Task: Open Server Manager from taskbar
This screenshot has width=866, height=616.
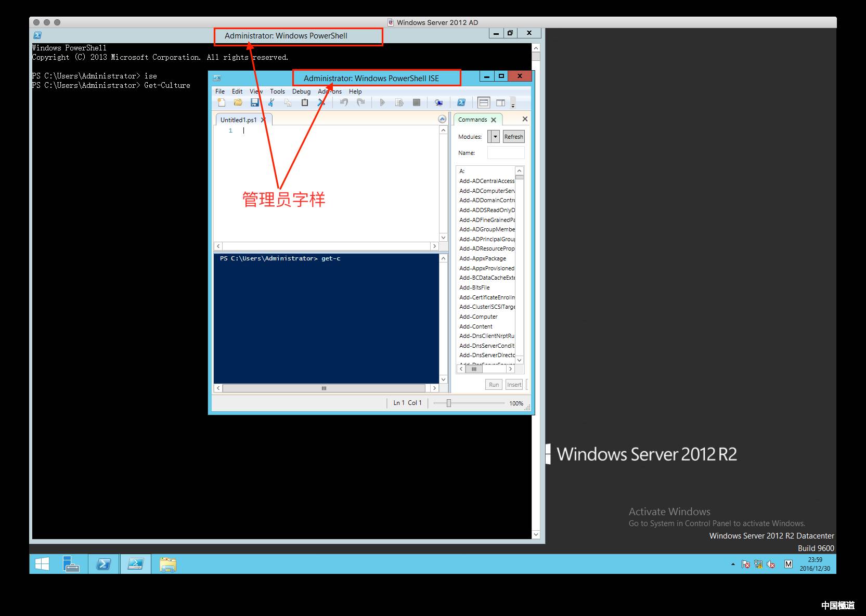Action: tap(71, 564)
